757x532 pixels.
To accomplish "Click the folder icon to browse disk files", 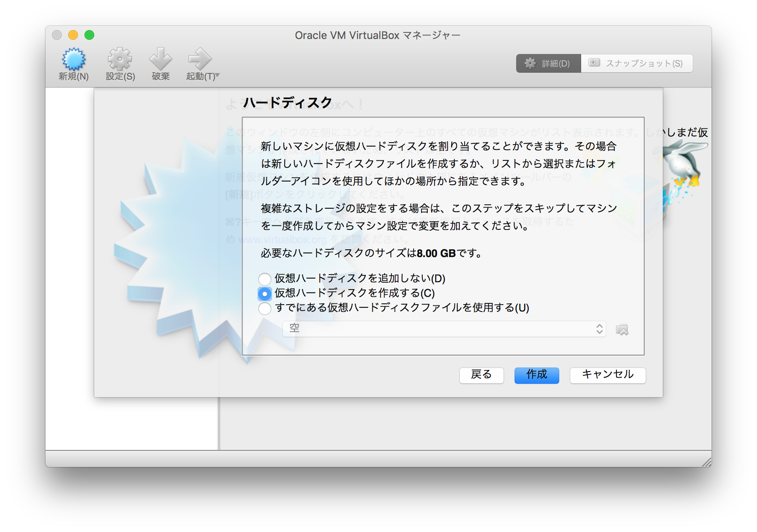I will pos(623,329).
